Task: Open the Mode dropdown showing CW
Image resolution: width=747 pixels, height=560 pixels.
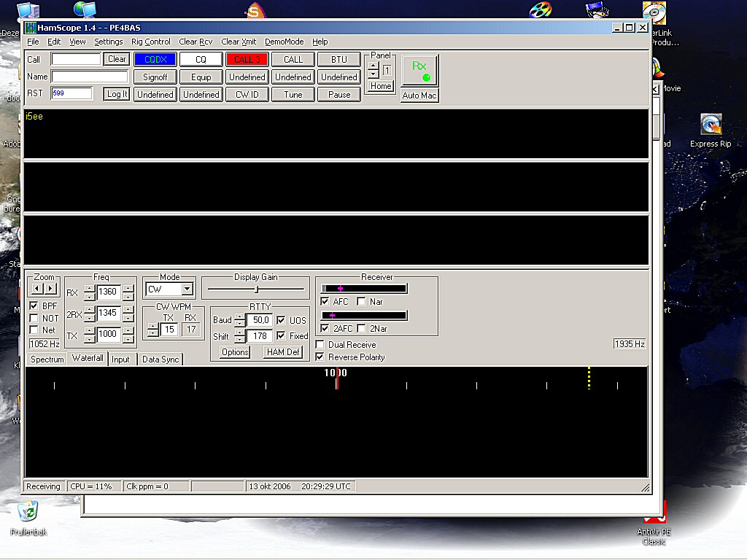Action: click(x=187, y=289)
